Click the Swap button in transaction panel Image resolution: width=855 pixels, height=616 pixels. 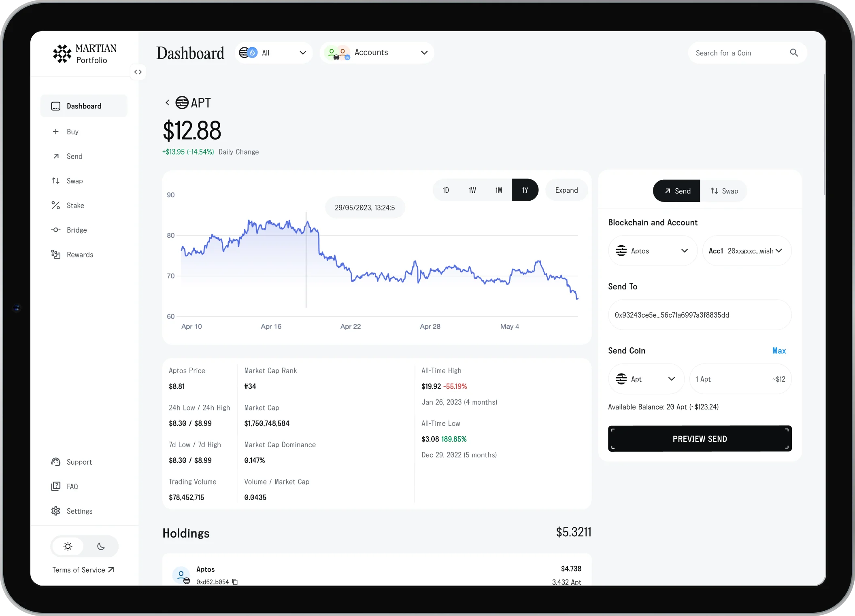pyautogui.click(x=723, y=191)
